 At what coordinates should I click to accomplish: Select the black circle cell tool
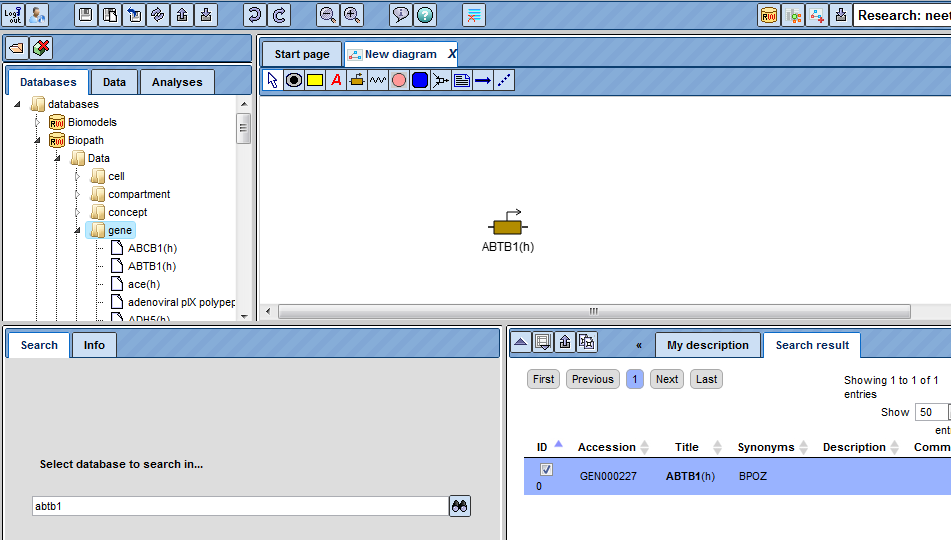click(294, 80)
